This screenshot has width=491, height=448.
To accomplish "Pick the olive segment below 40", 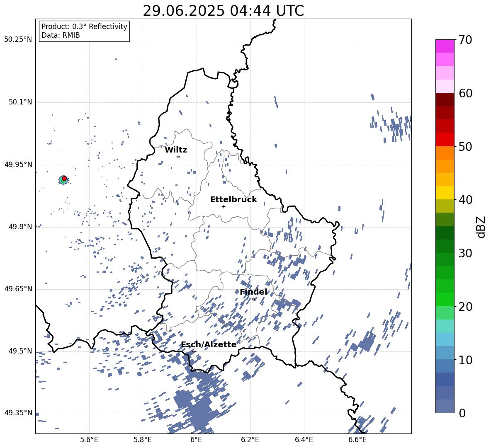I will point(445,206).
